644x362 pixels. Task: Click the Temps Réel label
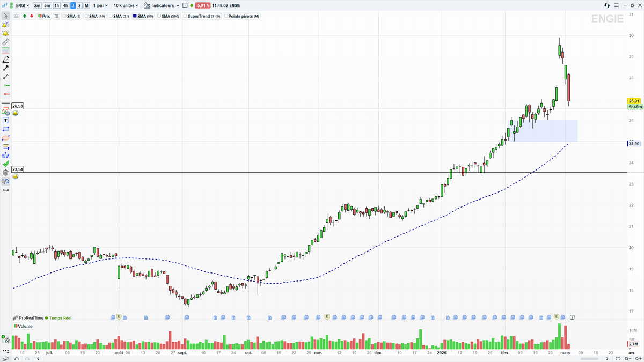[x=60, y=318]
